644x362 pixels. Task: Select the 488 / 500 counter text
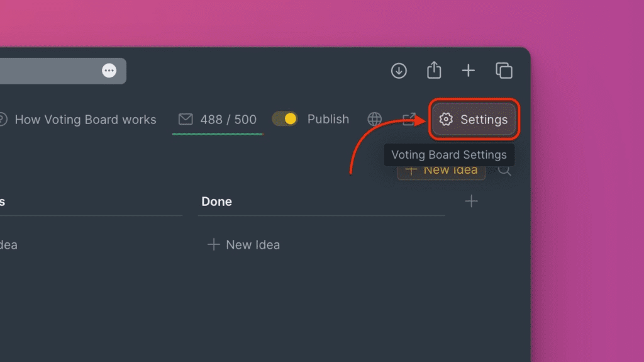click(x=228, y=119)
